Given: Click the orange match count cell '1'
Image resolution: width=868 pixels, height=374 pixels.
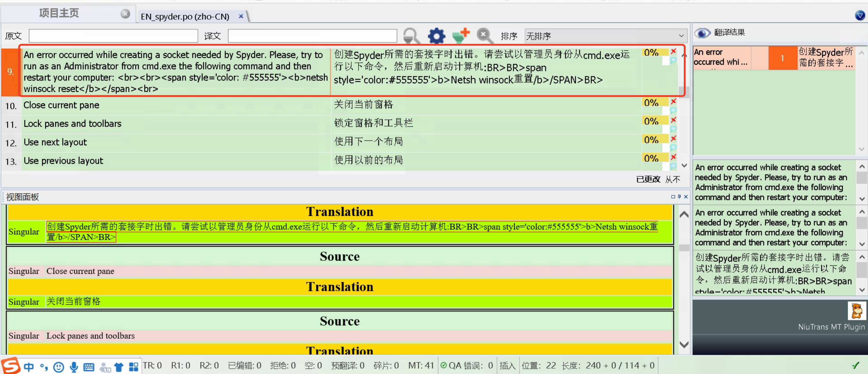Looking at the screenshot, I should [x=782, y=58].
